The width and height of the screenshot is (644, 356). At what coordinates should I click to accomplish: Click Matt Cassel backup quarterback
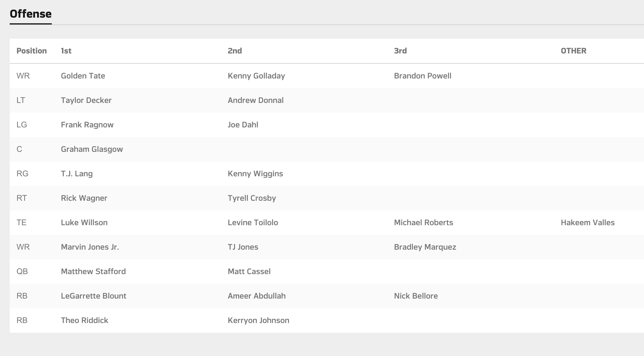tap(249, 272)
